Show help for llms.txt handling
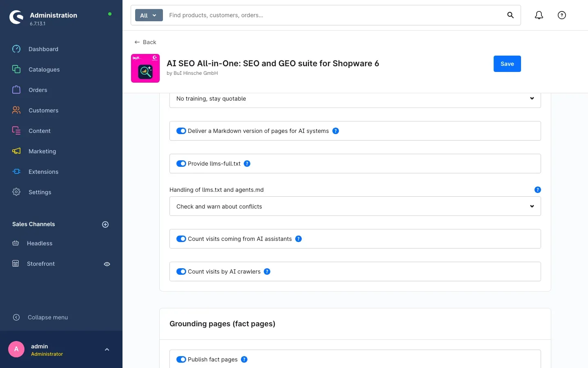588x368 pixels. (x=538, y=190)
